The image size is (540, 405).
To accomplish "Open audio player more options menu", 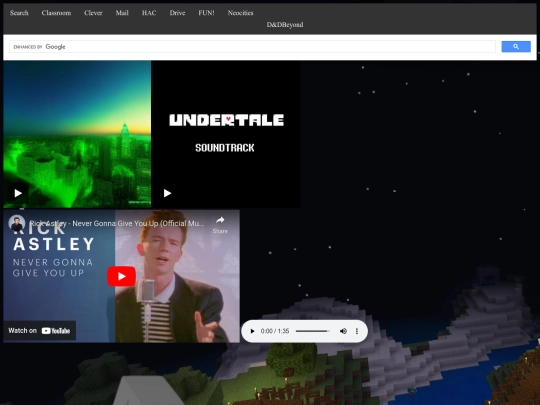I will click(357, 331).
